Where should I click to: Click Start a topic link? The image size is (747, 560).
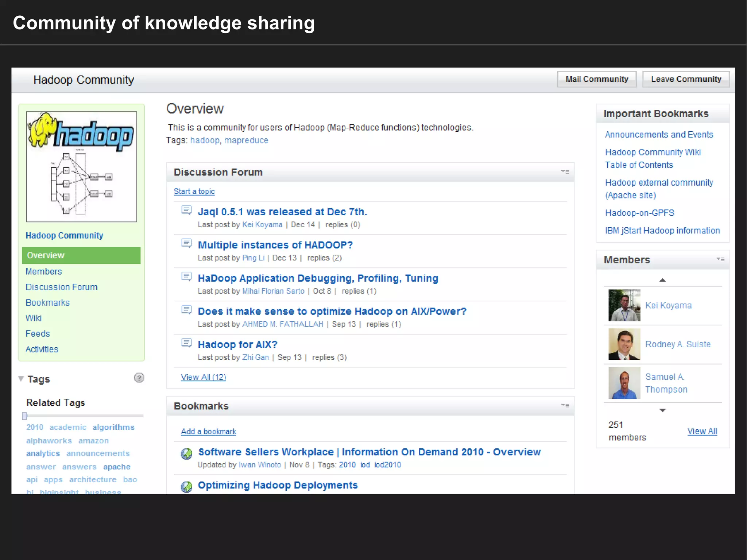[x=194, y=192]
